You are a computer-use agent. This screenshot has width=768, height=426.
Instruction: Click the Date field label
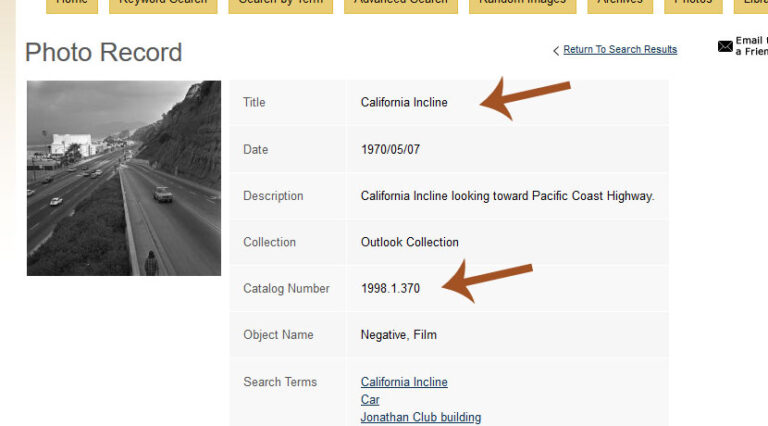pyautogui.click(x=256, y=149)
